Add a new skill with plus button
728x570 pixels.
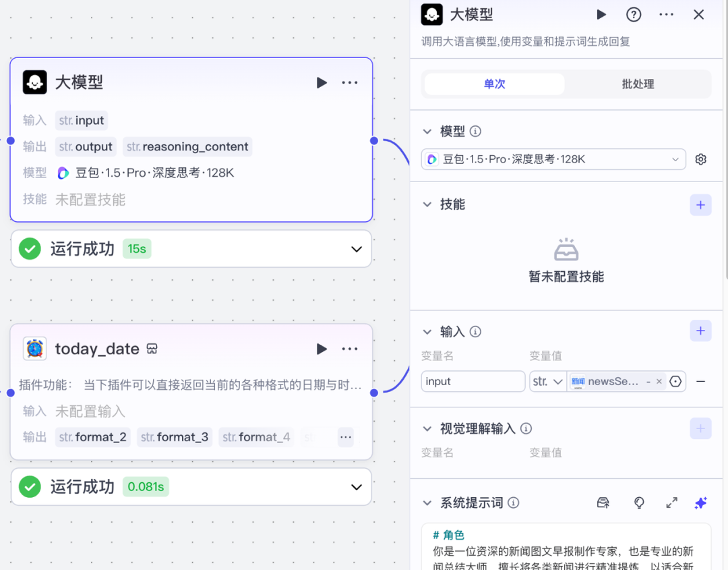(700, 205)
